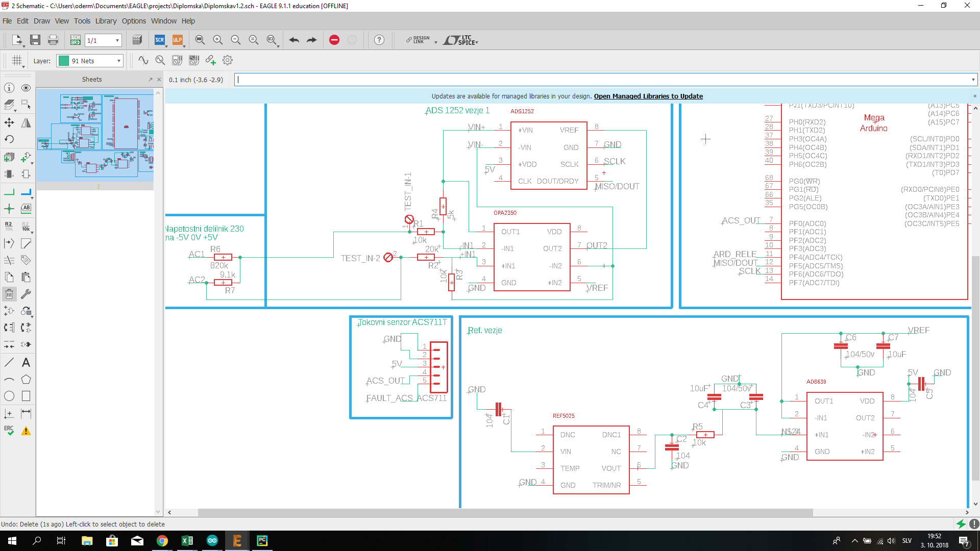Open the File menu

[x=7, y=21]
